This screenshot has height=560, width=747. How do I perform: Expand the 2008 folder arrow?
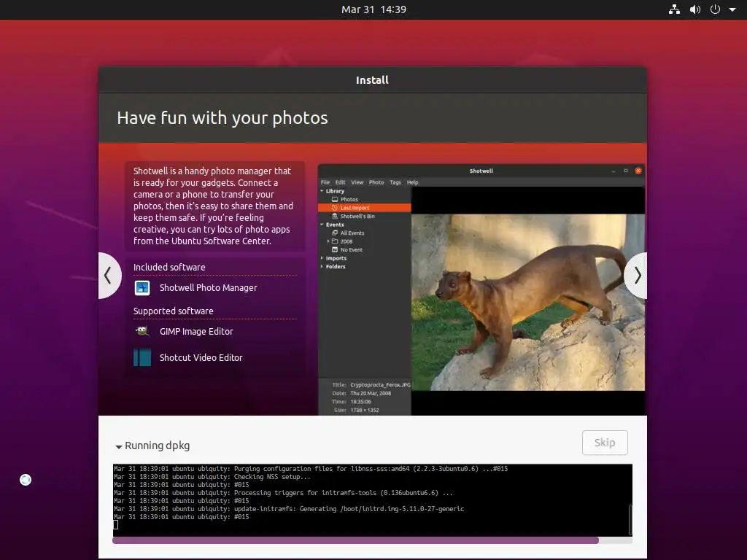pyautogui.click(x=328, y=241)
